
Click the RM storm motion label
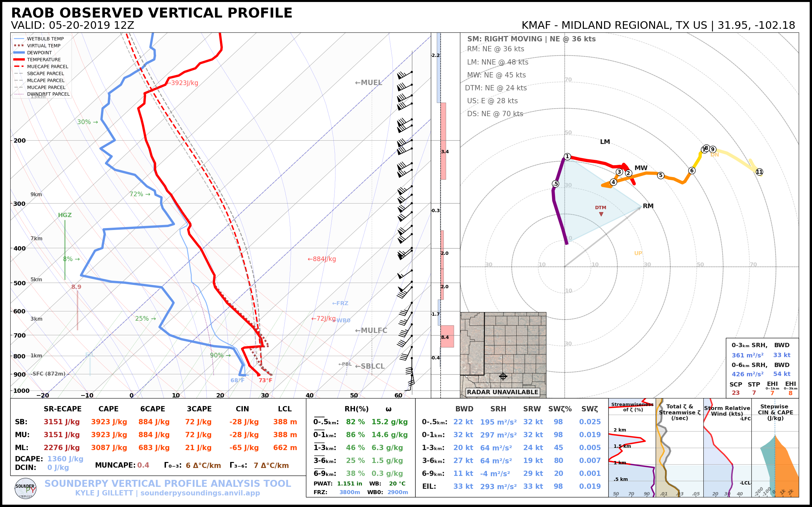[648, 206]
